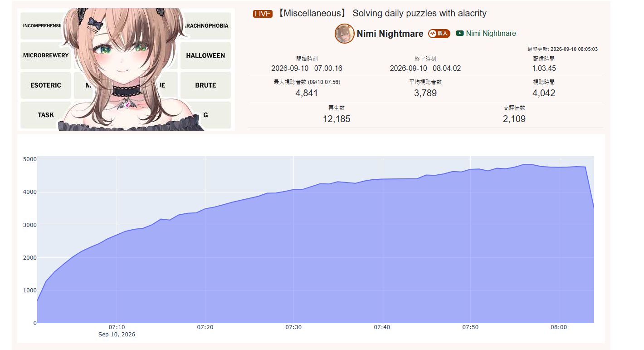Click the LIVE badge beside the stream title

coord(263,14)
